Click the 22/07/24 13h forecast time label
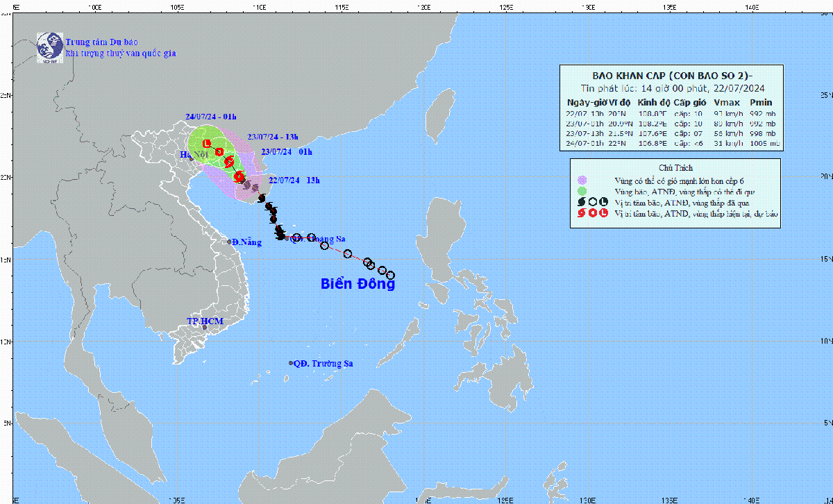Screen dimensions: 833x504 (294, 180)
